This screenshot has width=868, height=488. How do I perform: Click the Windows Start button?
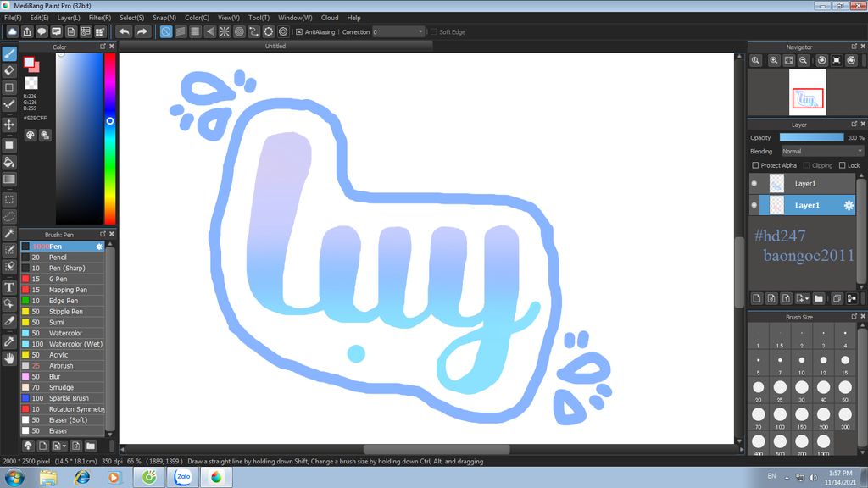click(x=14, y=477)
